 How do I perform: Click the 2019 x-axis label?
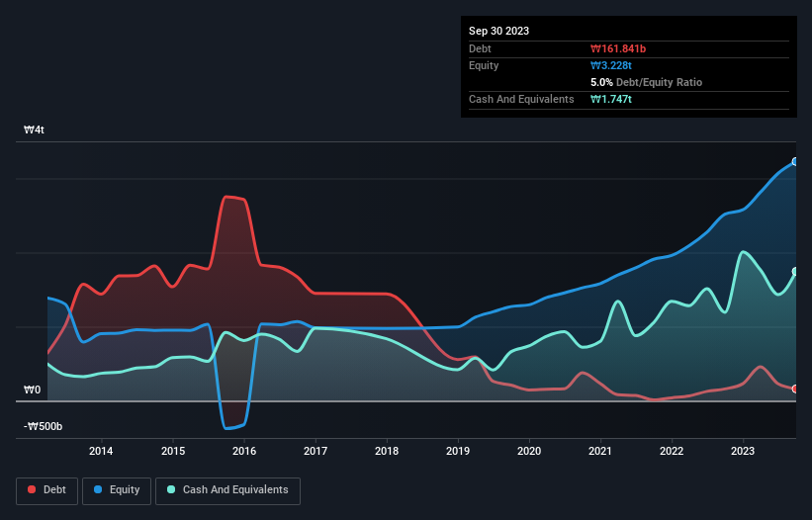click(458, 451)
